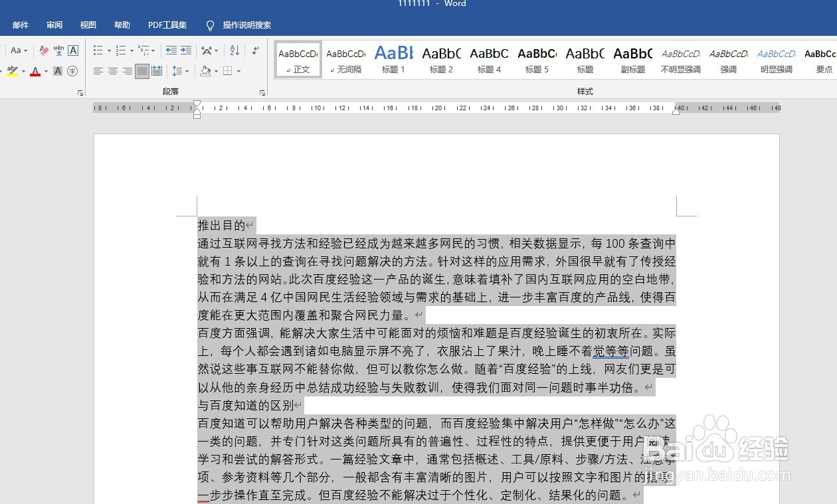This screenshot has height=504, width=837.
Task: Expand the bullet library dropdown arrow
Action: coord(109,50)
